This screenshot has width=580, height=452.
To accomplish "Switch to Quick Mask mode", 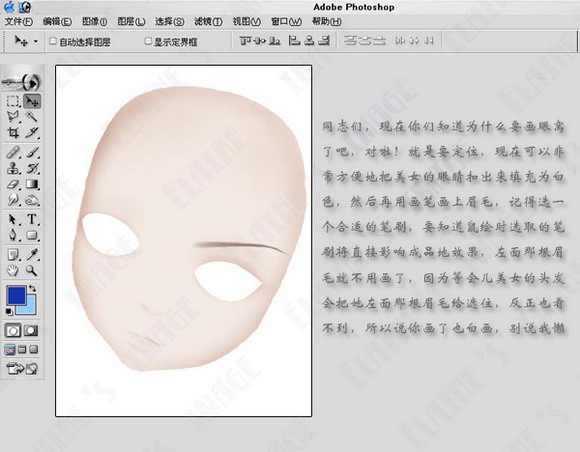I will [31, 330].
